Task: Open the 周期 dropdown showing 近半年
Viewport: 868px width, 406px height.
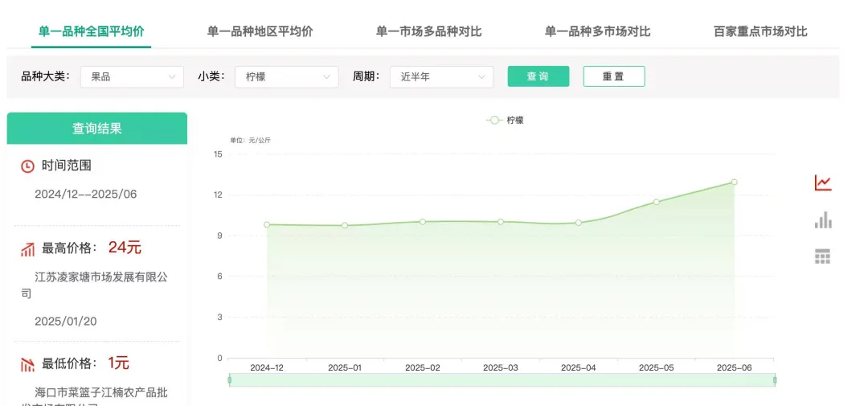Action: (441, 77)
